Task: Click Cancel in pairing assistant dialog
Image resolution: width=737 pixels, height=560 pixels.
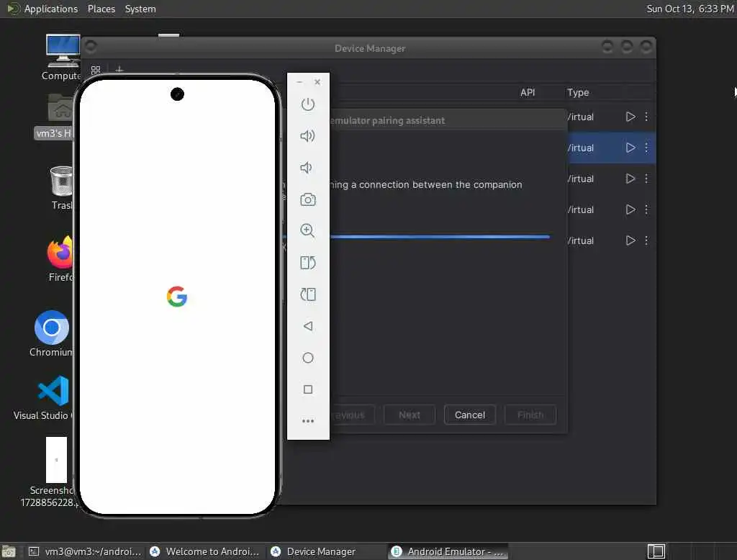Action: [x=469, y=415]
